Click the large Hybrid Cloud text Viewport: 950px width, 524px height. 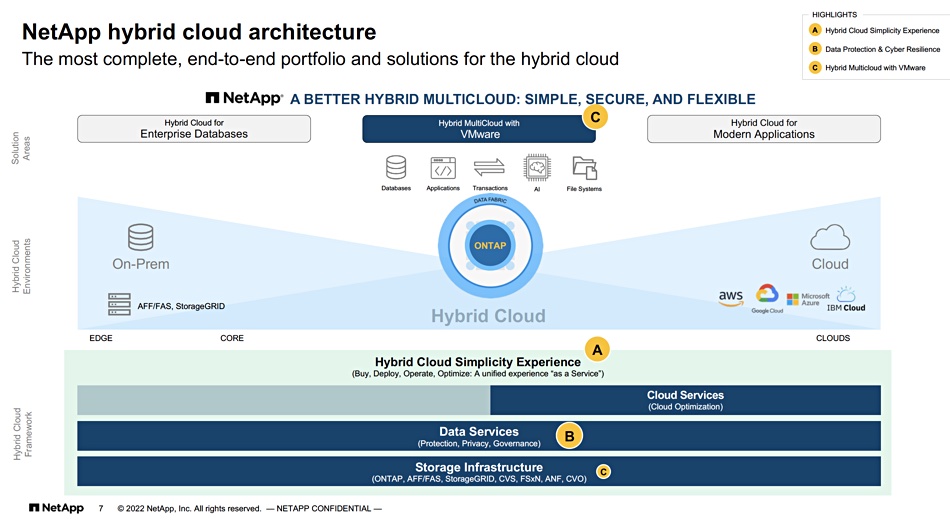488,316
